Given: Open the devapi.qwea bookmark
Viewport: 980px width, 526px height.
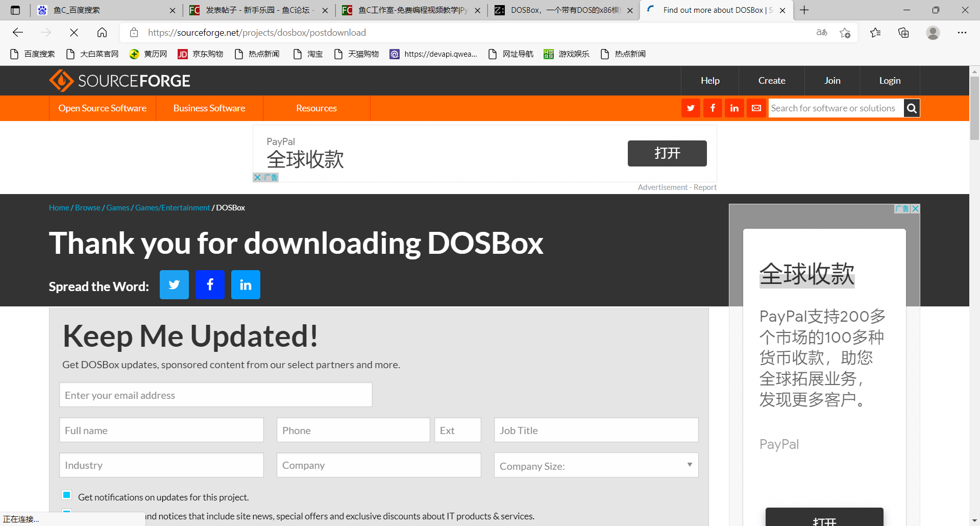Looking at the screenshot, I should [433, 54].
